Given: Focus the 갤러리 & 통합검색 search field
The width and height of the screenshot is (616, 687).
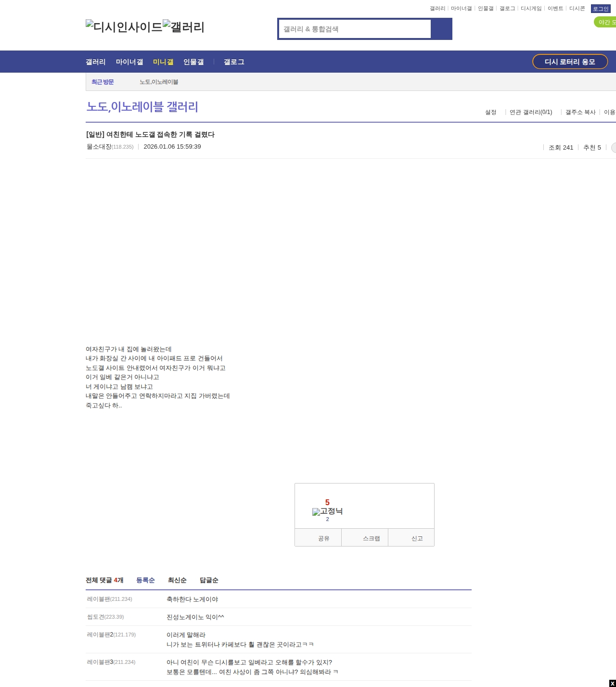Looking at the screenshot, I should pyautogui.click(x=355, y=29).
